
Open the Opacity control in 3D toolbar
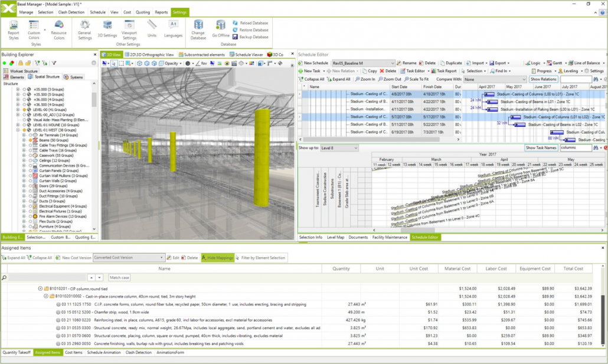pyautogui.click(x=172, y=63)
